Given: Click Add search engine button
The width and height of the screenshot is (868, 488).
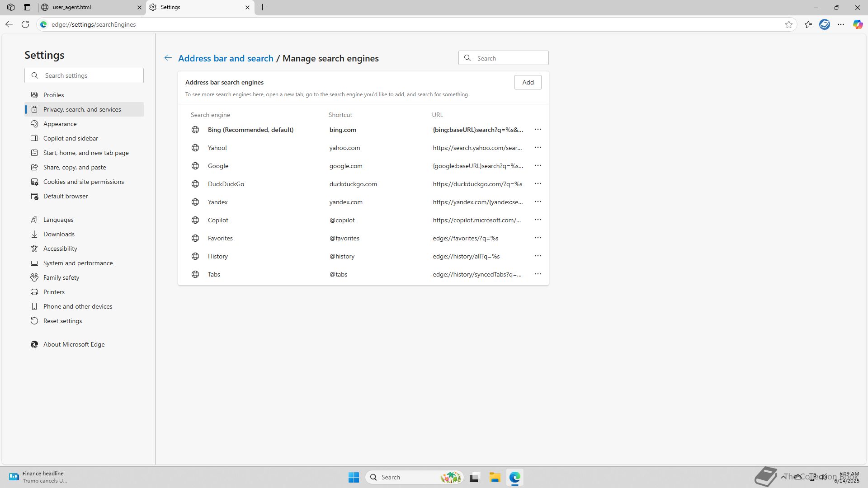Looking at the screenshot, I should (x=528, y=82).
